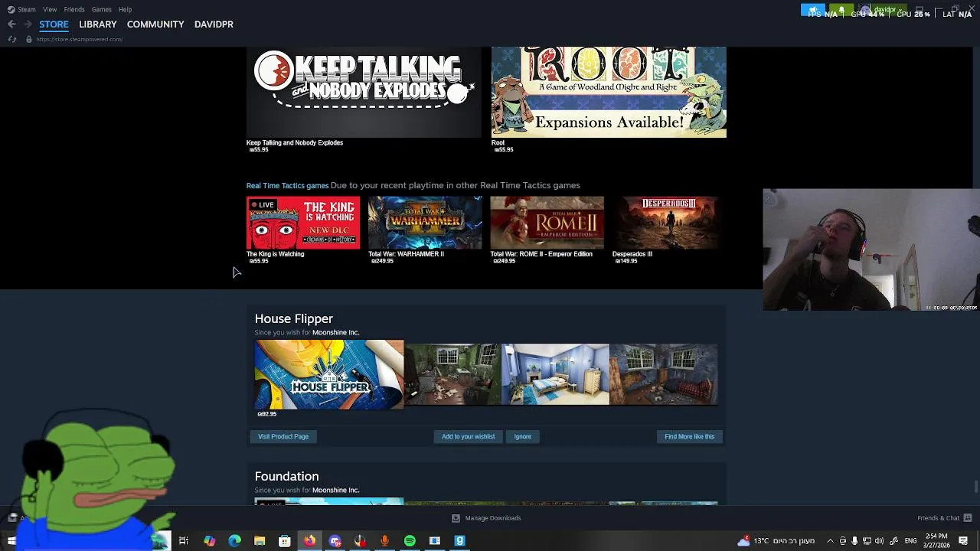Open the Steam announcements megaphone icon
980x551 pixels.
(x=813, y=10)
